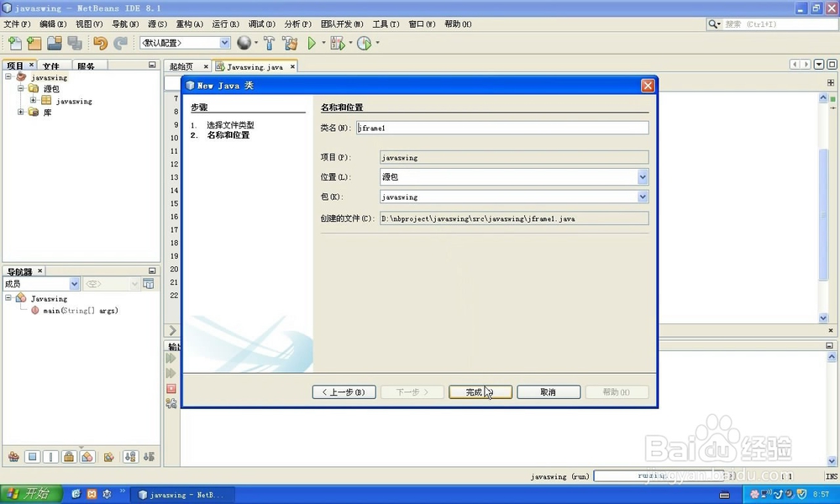
Task: Toggle sort by name in navigator
Action: click(130, 456)
